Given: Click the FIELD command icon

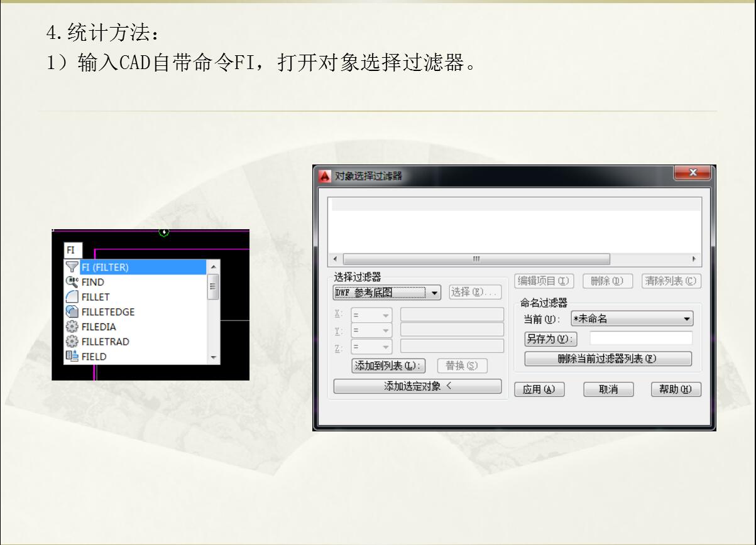Looking at the screenshot, I should 72,357.
